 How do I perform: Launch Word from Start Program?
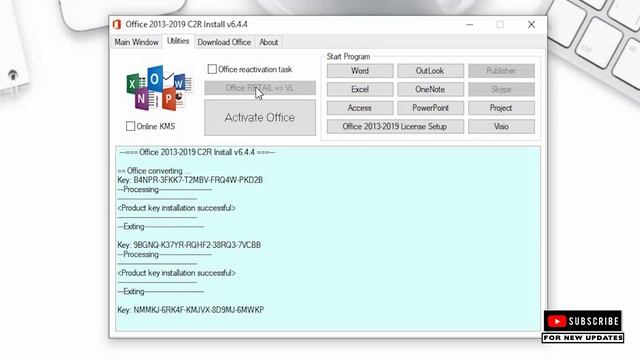tap(360, 71)
